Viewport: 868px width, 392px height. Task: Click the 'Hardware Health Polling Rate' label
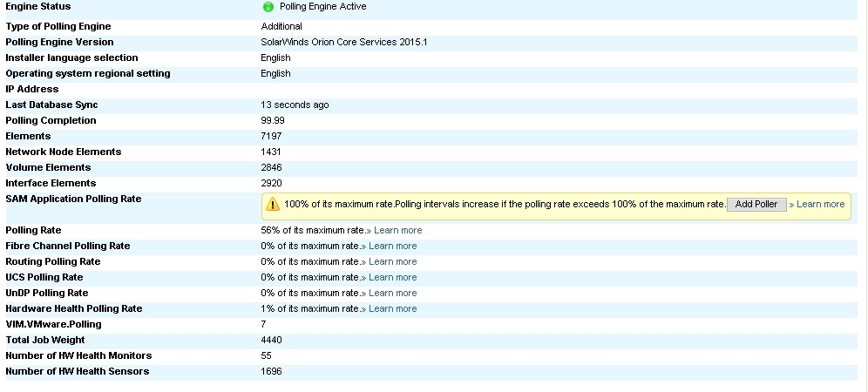point(74,309)
